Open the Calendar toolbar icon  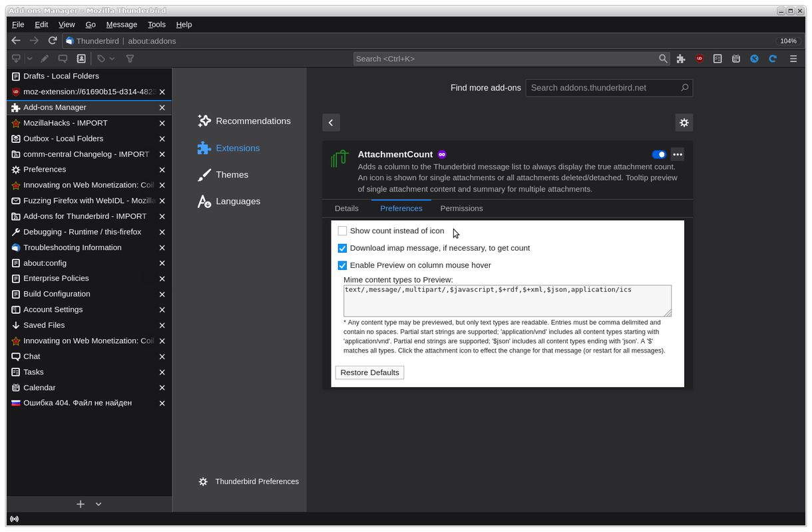(x=736, y=59)
